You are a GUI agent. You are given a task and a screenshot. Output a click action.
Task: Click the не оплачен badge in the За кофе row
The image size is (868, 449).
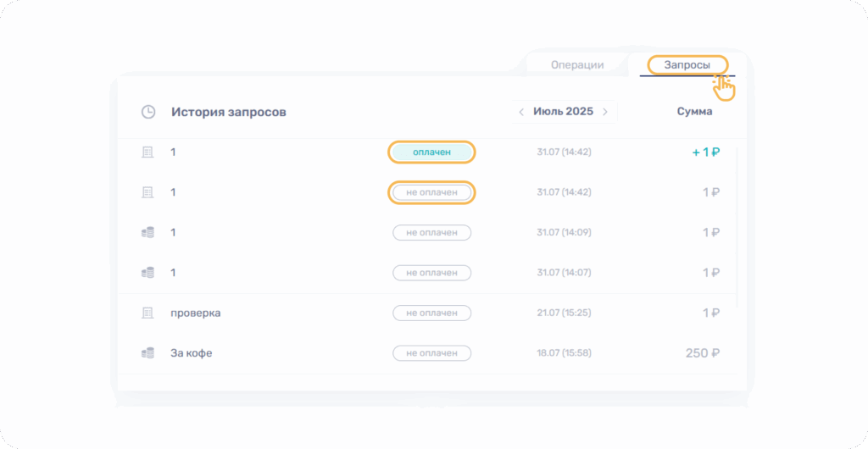(x=431, y=352)
